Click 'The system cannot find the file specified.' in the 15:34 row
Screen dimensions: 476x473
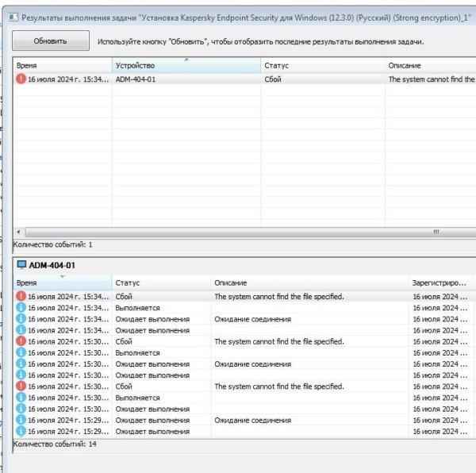click(279, 297)
